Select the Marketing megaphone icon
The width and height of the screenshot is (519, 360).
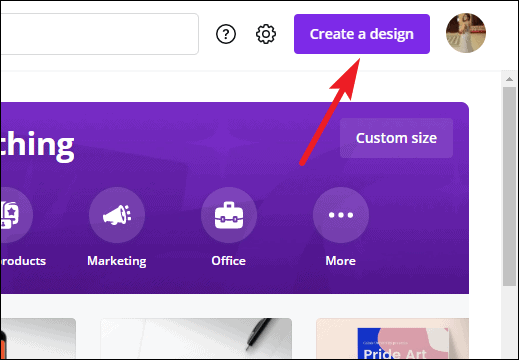click(x=117, y=215)
